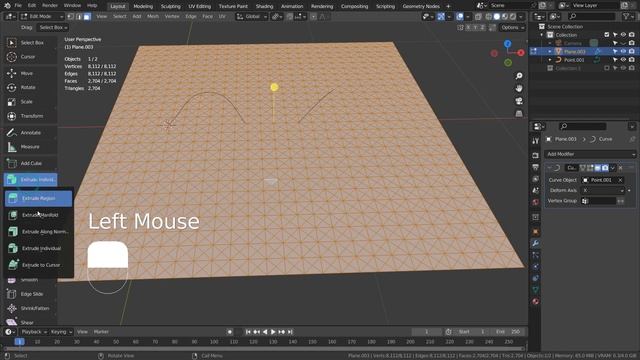Screen dimensions: 640x360
Task: Click the outliner search field
Action: click(x=592, y=16)
